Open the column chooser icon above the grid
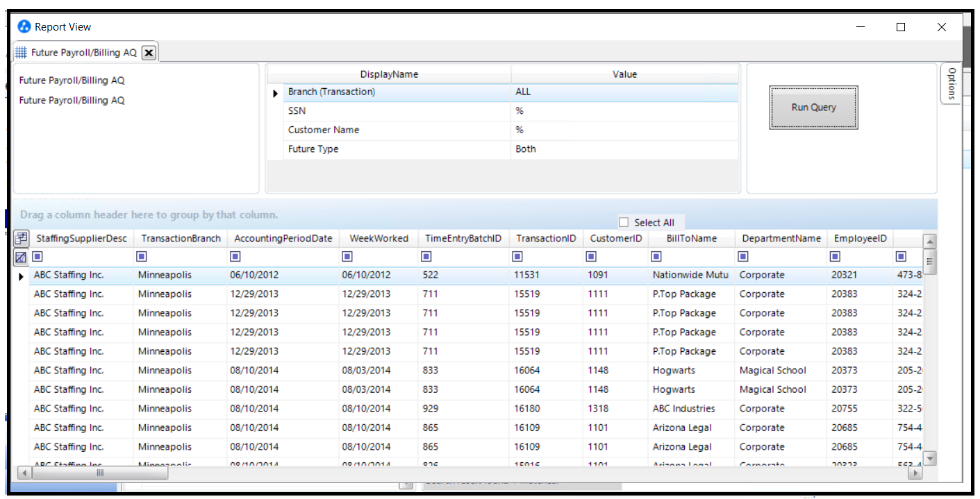This screenshot has width=980, height=499. point(21,239)
